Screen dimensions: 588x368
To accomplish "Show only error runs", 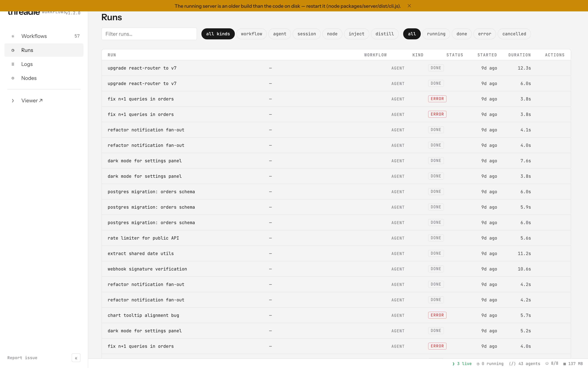I will 485,34.
